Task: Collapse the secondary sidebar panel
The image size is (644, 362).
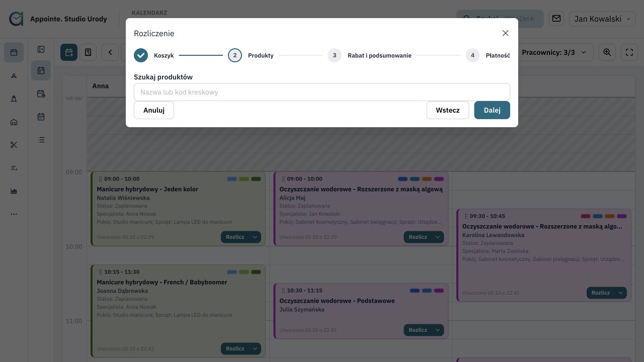Action: 41,49
